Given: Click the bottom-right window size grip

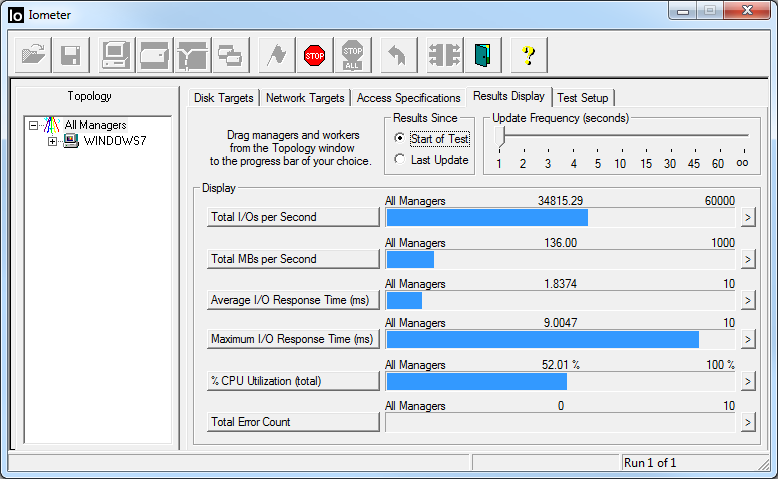Looking at the screenshot, I should coord(764,465).
